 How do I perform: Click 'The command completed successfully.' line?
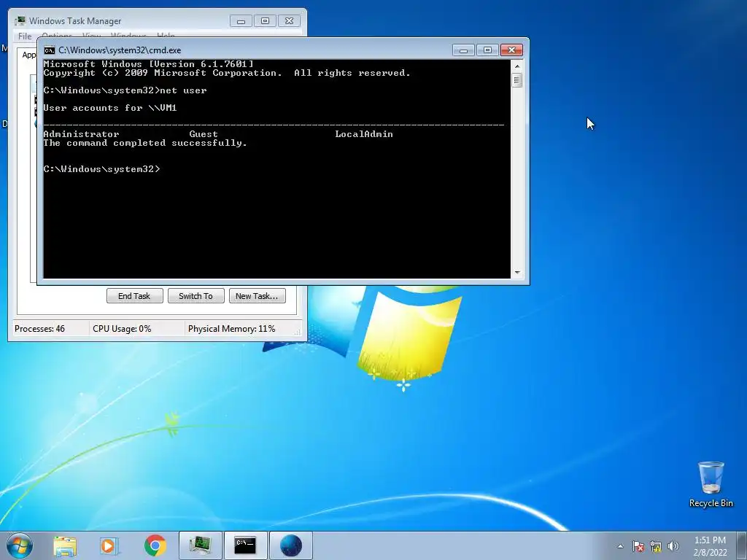tap(145, 143)
